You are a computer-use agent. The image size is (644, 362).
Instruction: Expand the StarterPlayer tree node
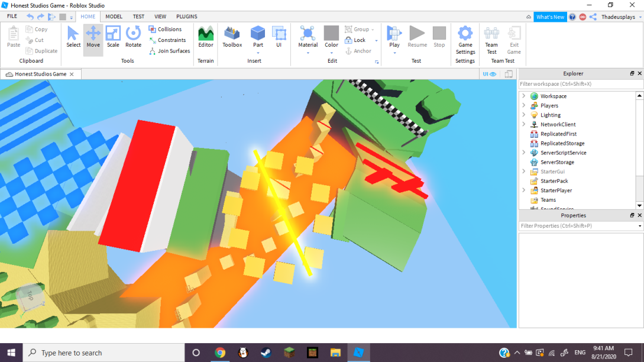[523, 190]
